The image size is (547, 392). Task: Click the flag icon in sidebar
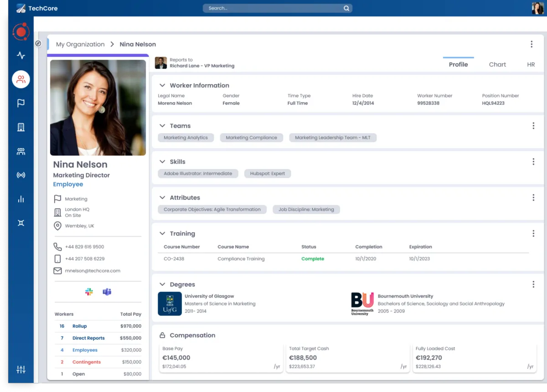click(x=21, y=103)
